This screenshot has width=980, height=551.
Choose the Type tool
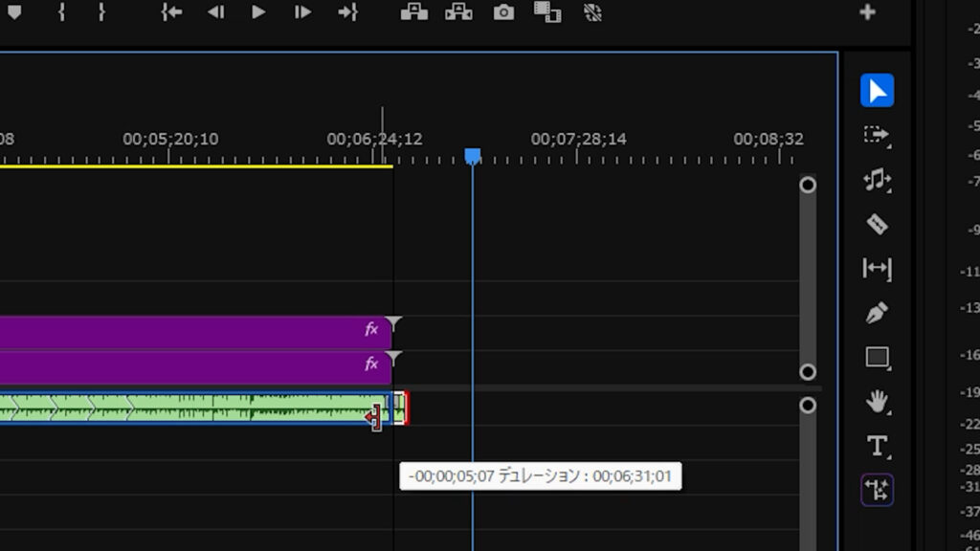coord(877,446)
